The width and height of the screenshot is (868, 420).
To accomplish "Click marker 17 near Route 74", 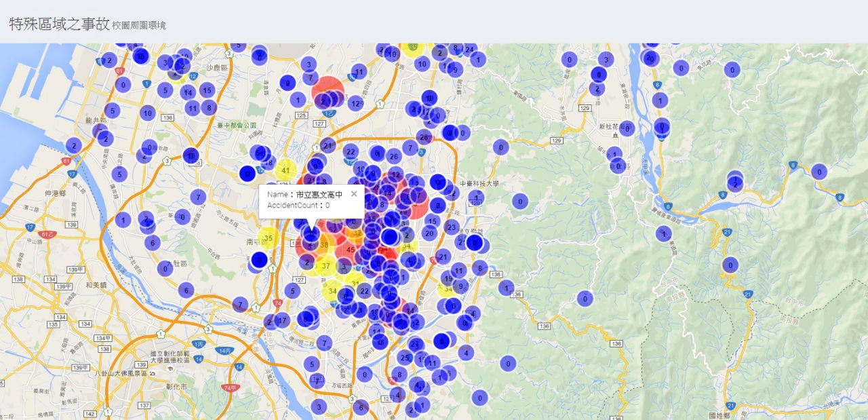I will (x=283, y=320).
